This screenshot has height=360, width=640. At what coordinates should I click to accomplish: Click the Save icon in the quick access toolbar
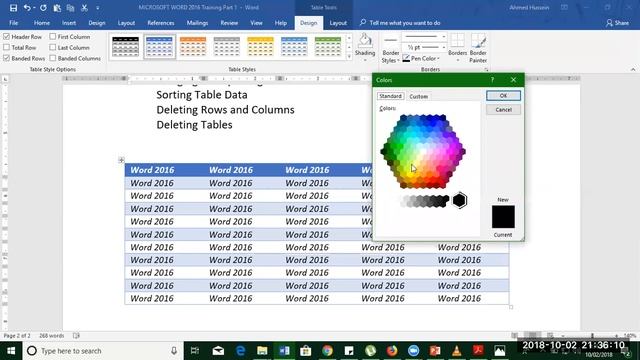tap(13, 8)
